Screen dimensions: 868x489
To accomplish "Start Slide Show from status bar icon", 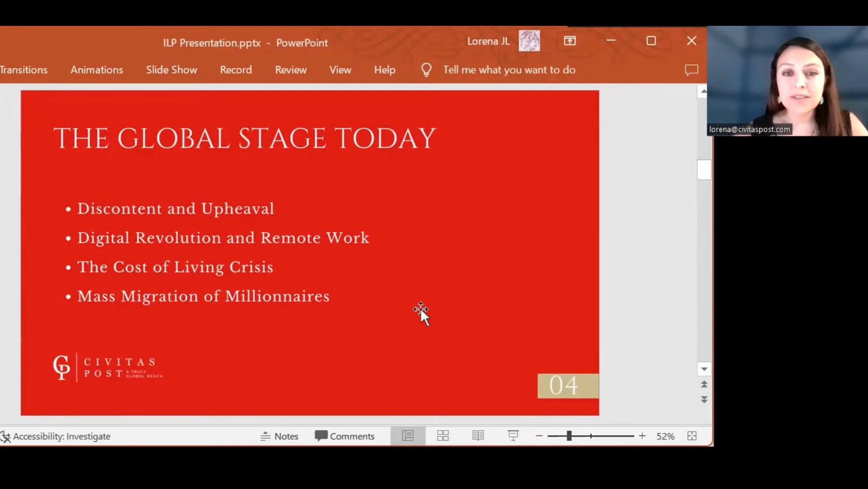I will coord(513,436).
